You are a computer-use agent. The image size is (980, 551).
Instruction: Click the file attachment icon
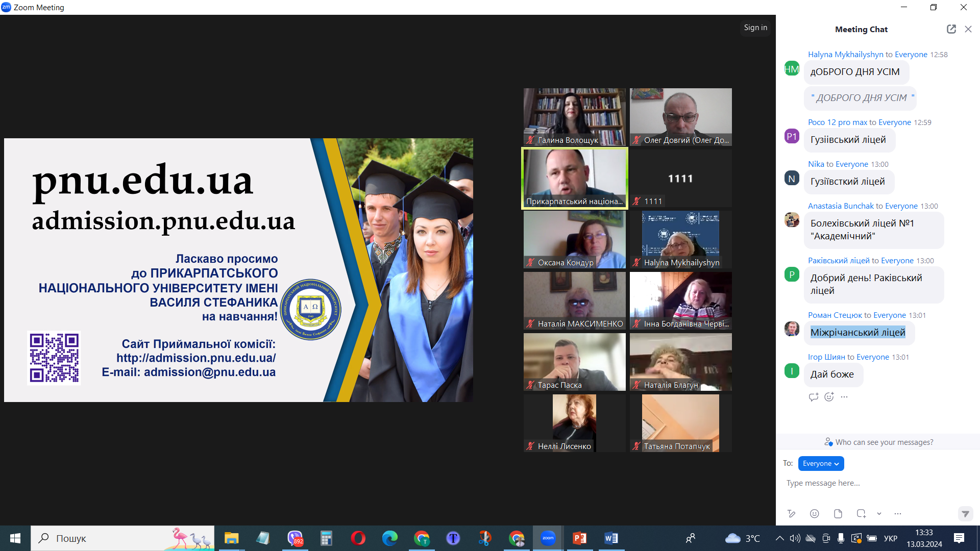[x=838, y=514]
